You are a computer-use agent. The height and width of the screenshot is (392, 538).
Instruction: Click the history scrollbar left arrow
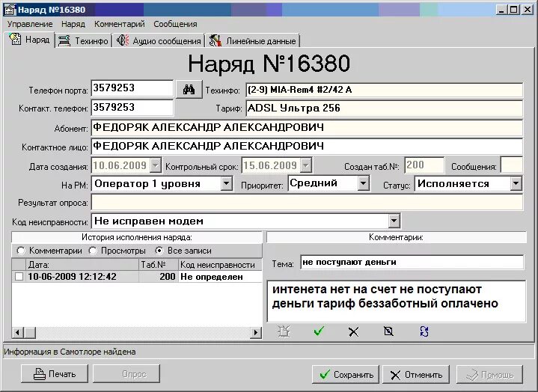pos(17,332)
